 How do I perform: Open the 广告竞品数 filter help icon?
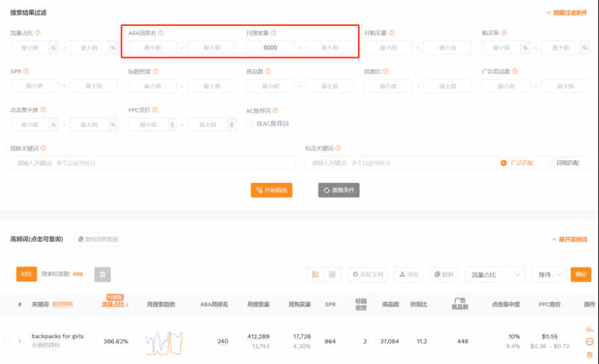515,71
